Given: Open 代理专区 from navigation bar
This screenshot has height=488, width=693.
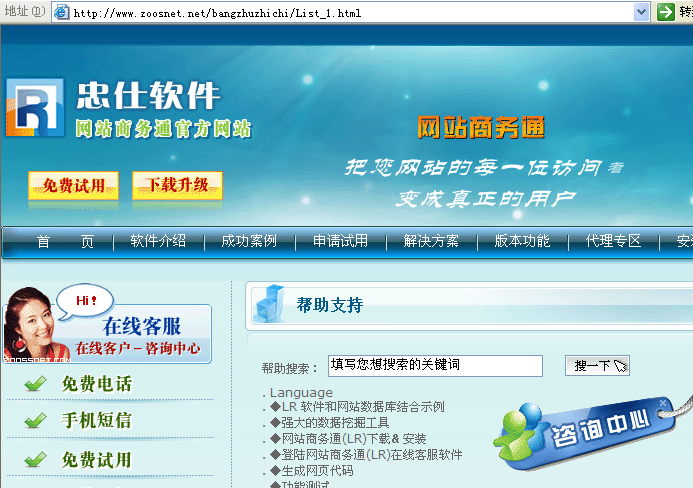Looking at the screenshot, I should (613, 241).
